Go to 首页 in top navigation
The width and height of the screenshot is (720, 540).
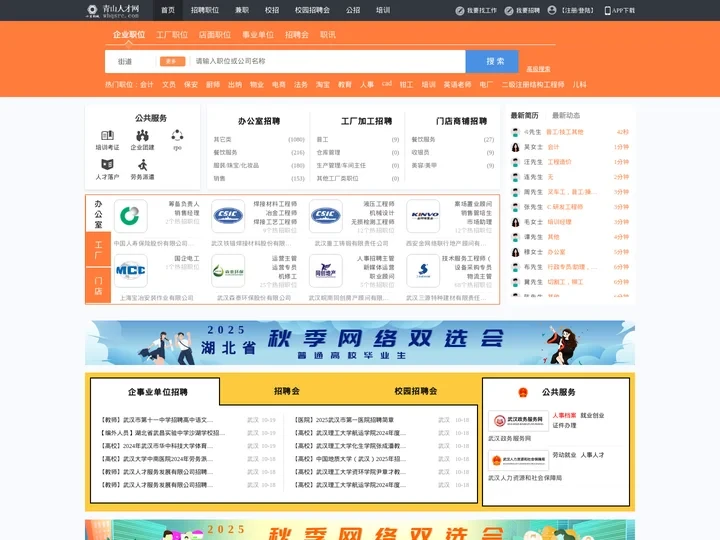(168, 10)
